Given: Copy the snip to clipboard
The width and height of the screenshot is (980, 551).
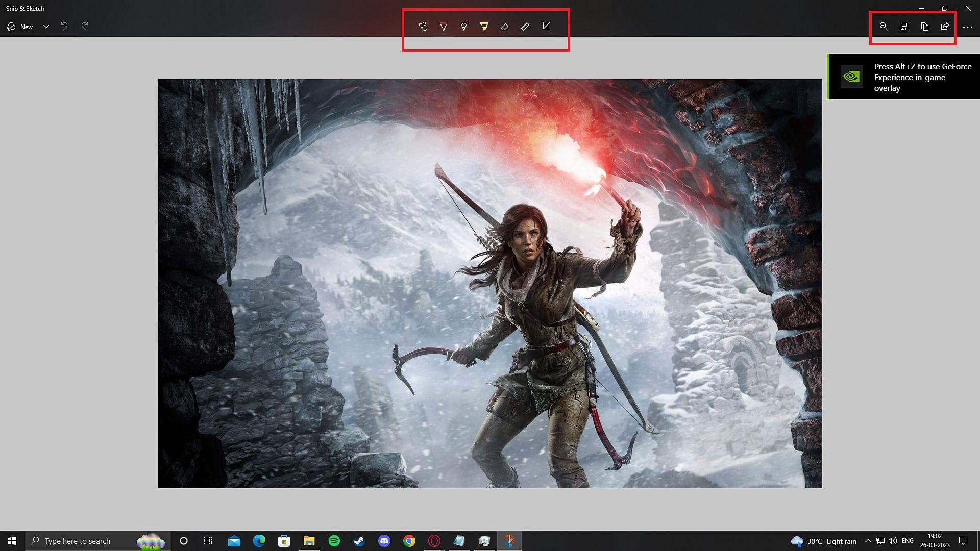Looking at the screenshot, I should tap(924, 27).
